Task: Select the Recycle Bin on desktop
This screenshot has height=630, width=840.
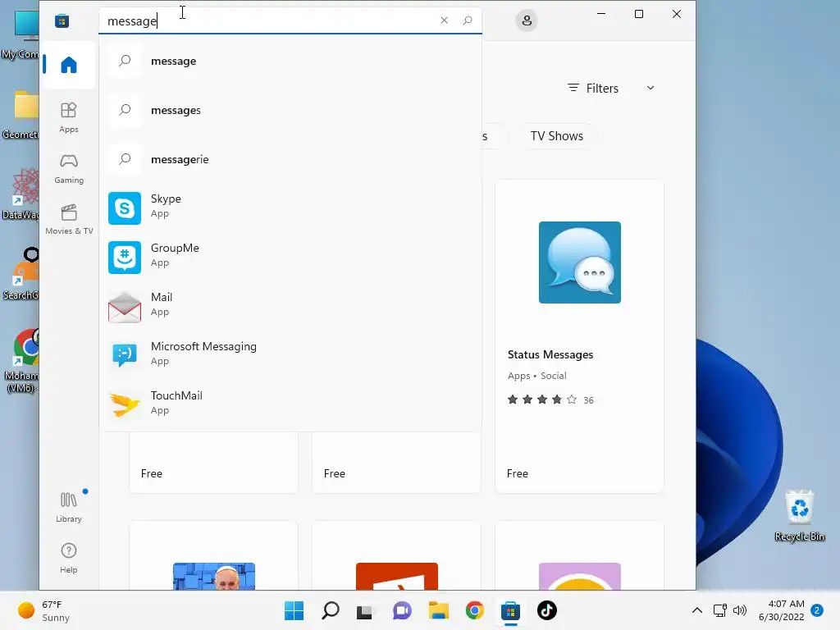Action: pos(799,515)
